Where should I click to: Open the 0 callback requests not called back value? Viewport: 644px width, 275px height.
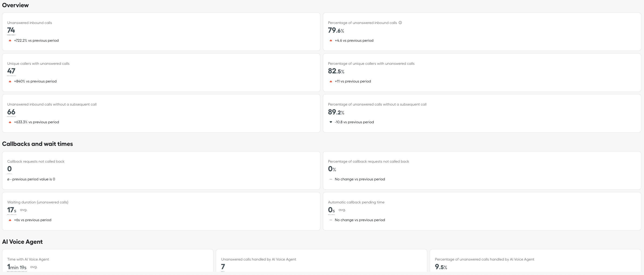[x=10, y=169]
